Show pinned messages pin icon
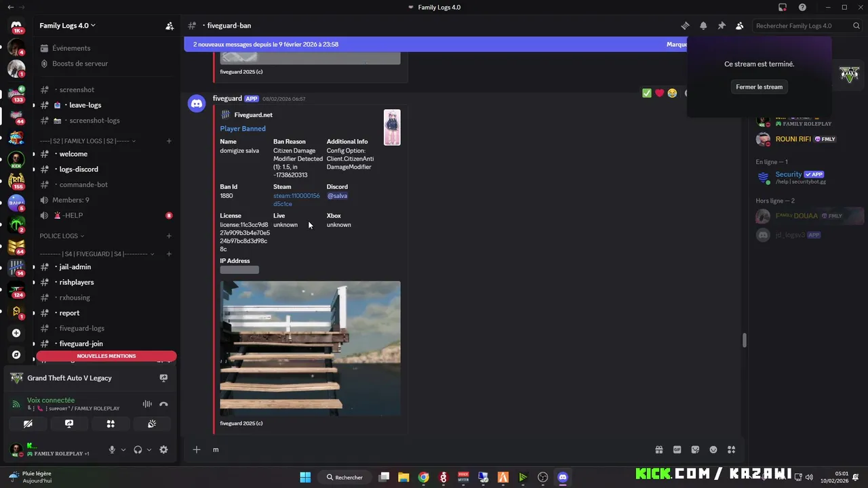 tap(722, 26)
